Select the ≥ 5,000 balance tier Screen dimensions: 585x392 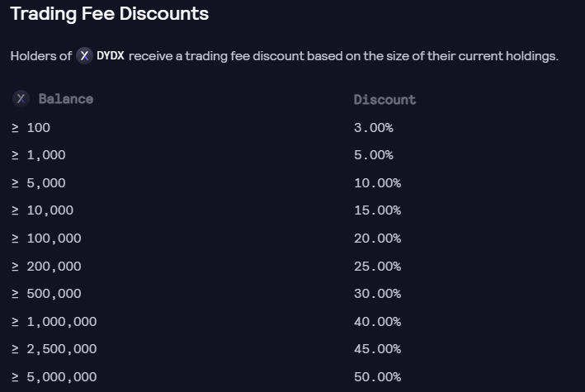[x=39, y=183]
